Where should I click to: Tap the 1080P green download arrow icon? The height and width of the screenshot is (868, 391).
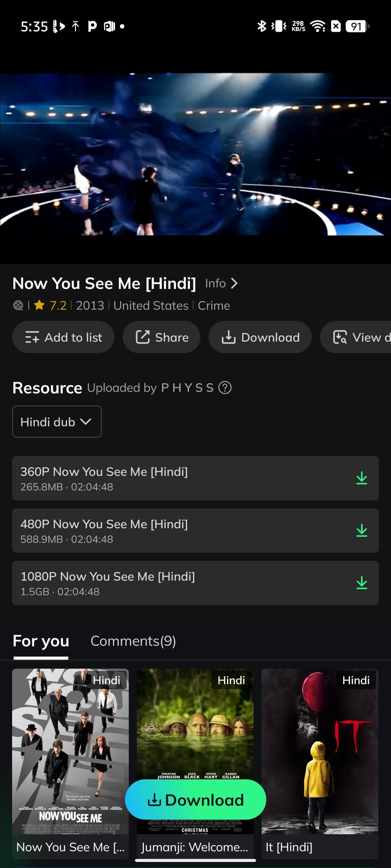click(x=362, y=582)
